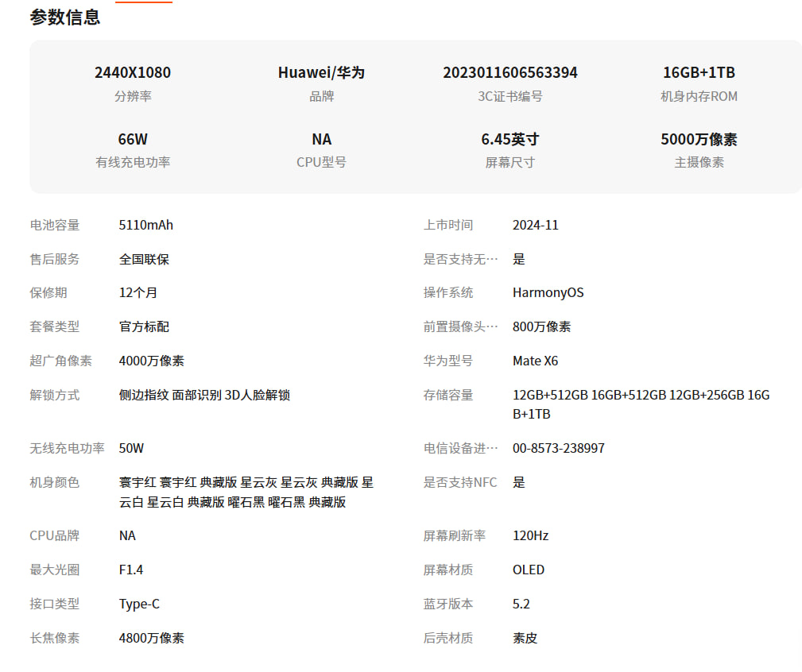
Task: Click the 5000万像素 main camera value
Action: (699, 139)
